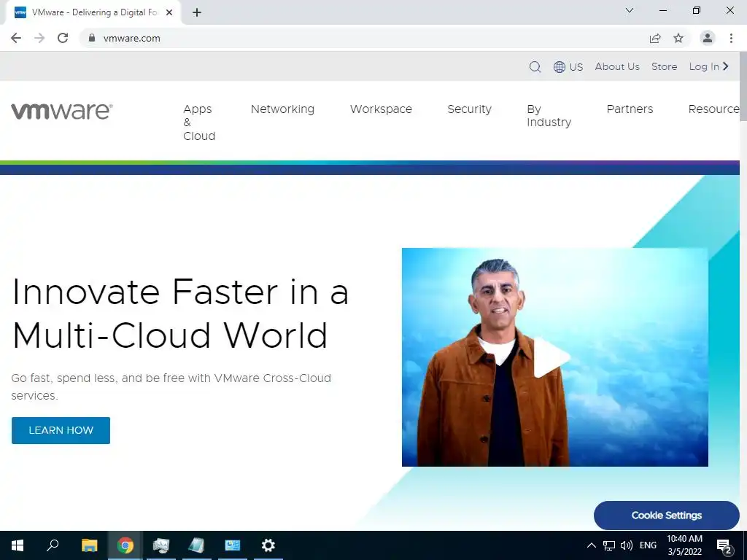Open Apps & Cloud menu
The width and height of the screenshot is (747, 560).
pos(199,122)
